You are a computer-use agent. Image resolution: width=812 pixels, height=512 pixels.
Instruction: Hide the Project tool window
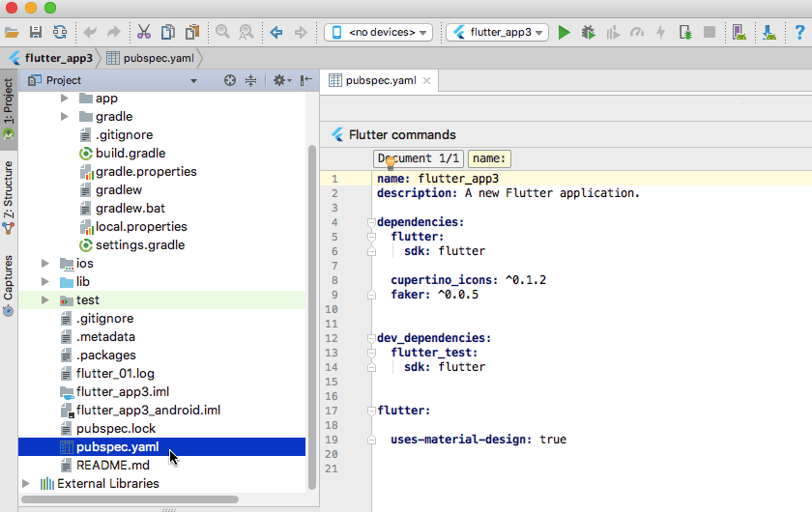(x=306, y=80)
